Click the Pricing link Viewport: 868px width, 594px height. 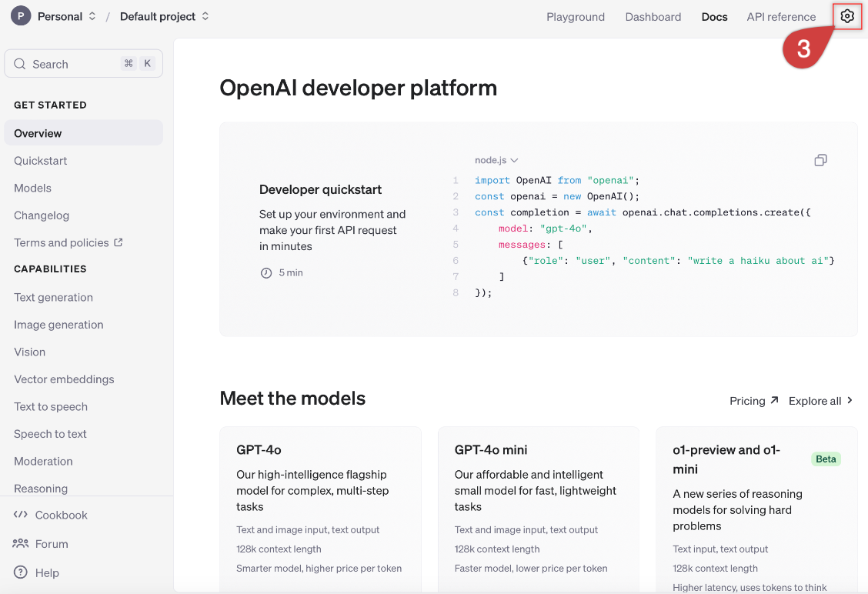(x=753, y=400)
